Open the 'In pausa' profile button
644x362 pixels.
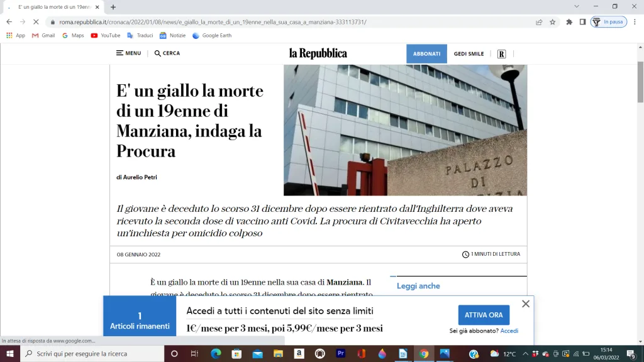point(608,22)
